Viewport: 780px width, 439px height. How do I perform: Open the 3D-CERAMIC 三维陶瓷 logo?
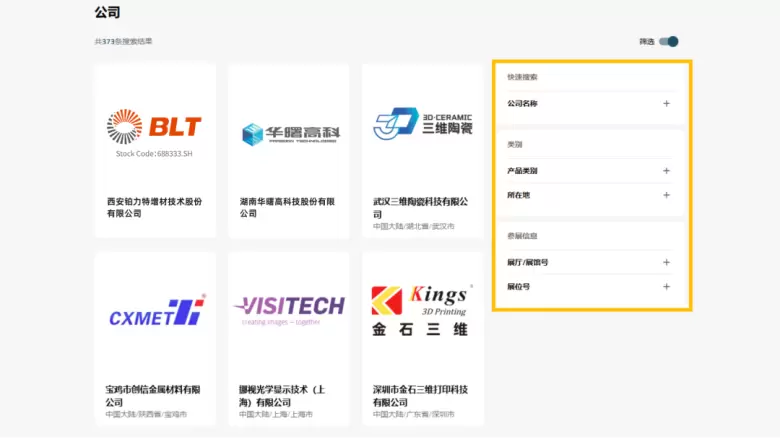tap(423, 123)
